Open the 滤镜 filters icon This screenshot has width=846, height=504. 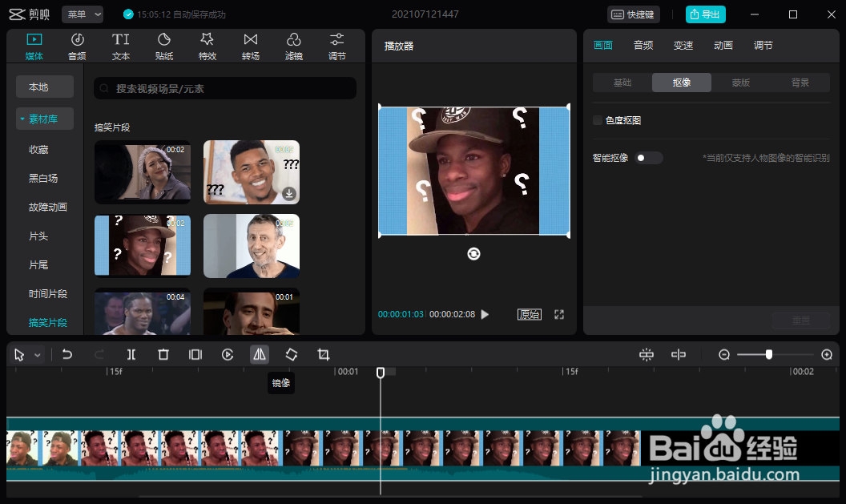coord(293,46)
